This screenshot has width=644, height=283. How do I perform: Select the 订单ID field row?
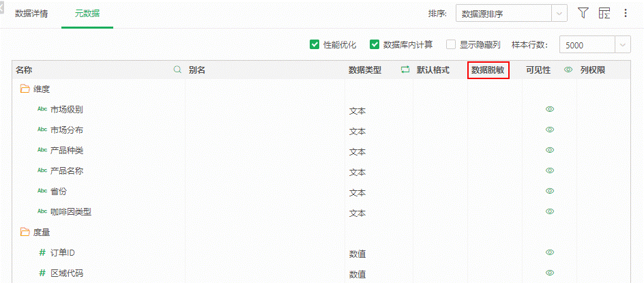(x=321, y=252)
